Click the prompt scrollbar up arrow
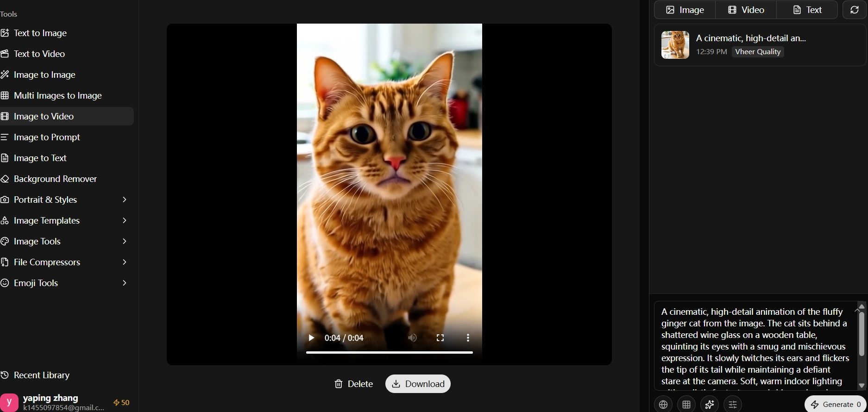868x412 pixels. [x=862, y=306]
